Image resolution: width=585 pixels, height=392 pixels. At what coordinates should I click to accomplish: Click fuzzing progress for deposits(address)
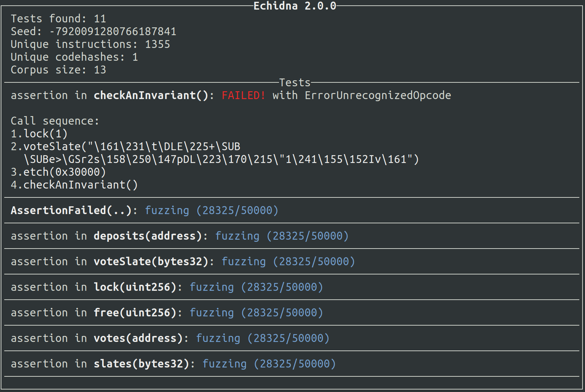point(282,236)
